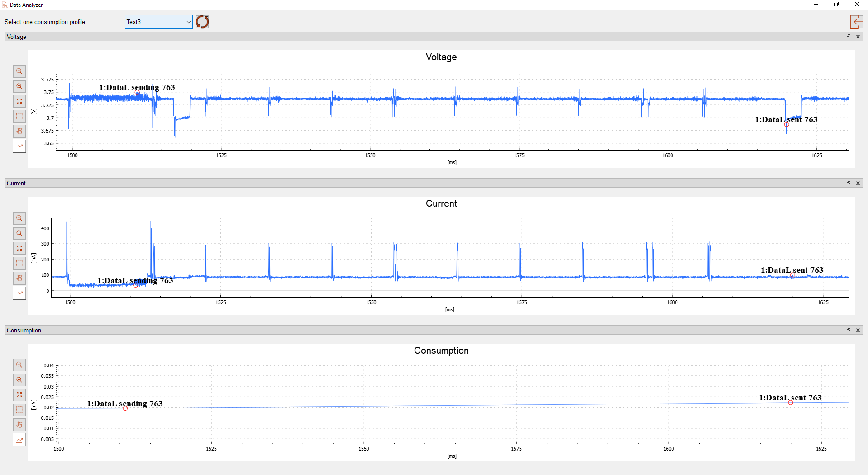The image size is (868, 475).
Task: Select rectangle zoom tool in Current panel
Action: (x=19, y=263)
